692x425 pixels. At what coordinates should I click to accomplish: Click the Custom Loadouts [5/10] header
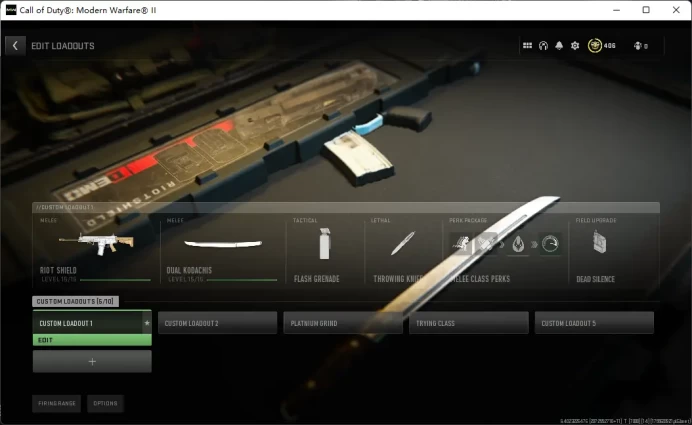[75, 301]
